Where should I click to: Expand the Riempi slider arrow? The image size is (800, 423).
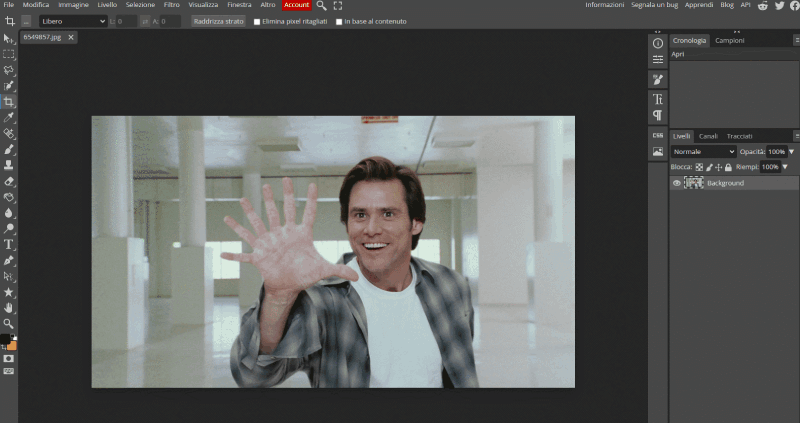pos(785,167)
